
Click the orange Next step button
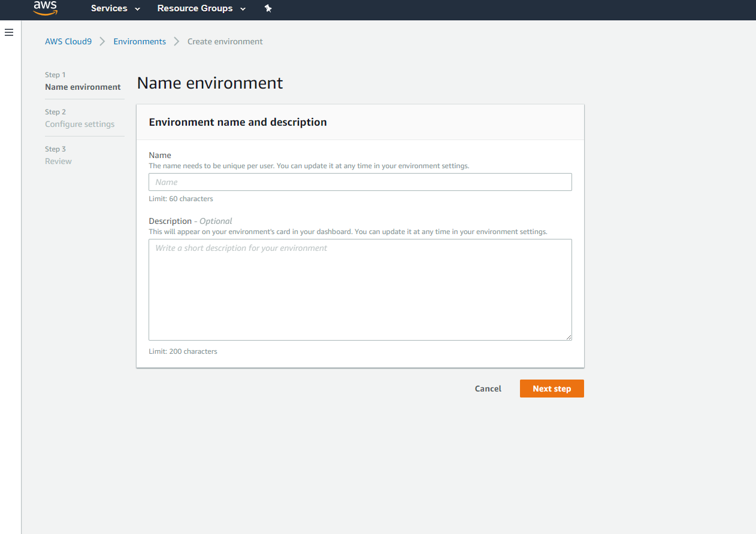click(552, 389)
